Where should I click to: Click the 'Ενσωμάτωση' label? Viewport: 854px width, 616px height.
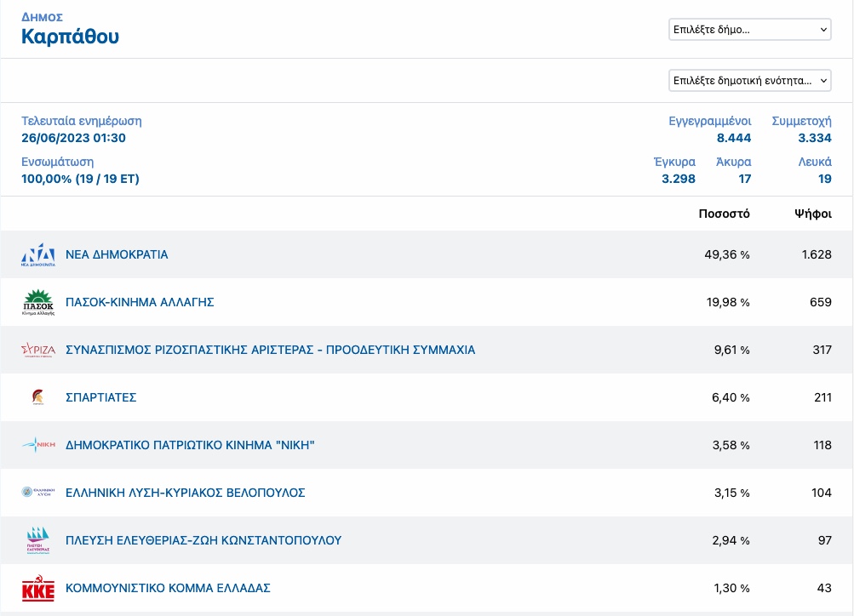[x=58, y=162]
